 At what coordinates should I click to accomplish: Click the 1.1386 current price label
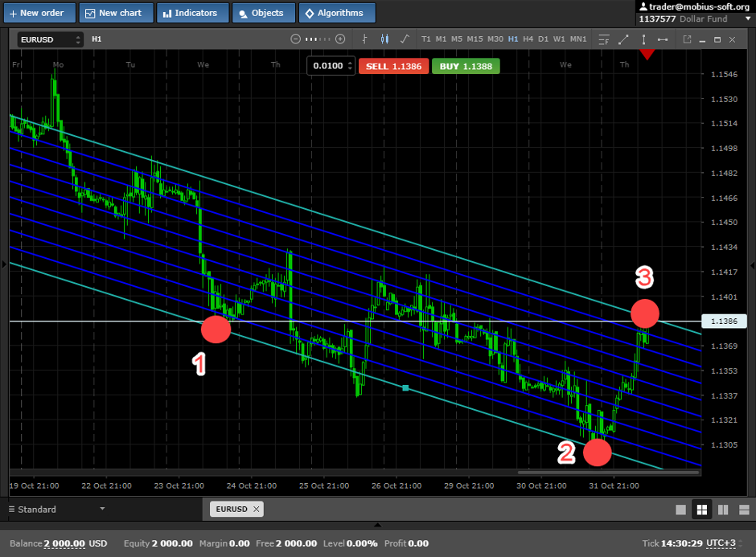coord(724,321)
